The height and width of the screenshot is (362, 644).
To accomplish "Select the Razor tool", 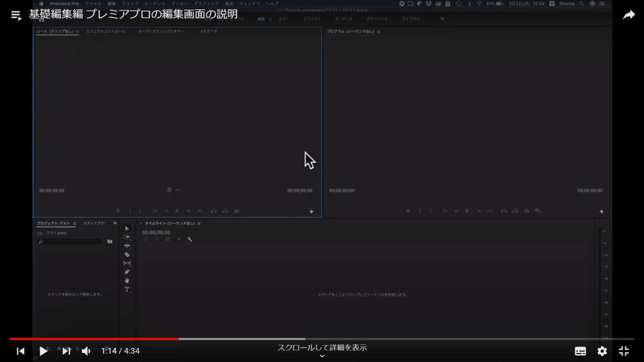I will click(x=127, y=254).
